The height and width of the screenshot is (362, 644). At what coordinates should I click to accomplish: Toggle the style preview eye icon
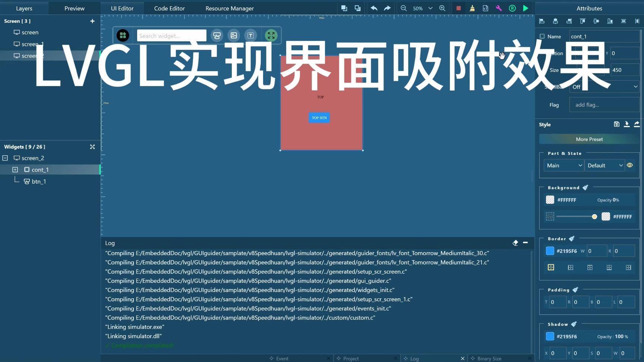pyautogui.click(x=630, y=165)
